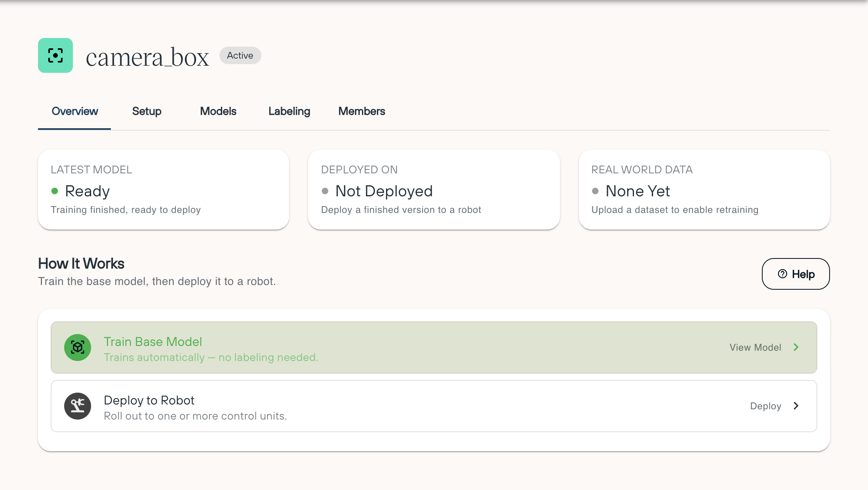Click the camera_box project title
This screenshot has height=490, width=868.
(147, 57)
